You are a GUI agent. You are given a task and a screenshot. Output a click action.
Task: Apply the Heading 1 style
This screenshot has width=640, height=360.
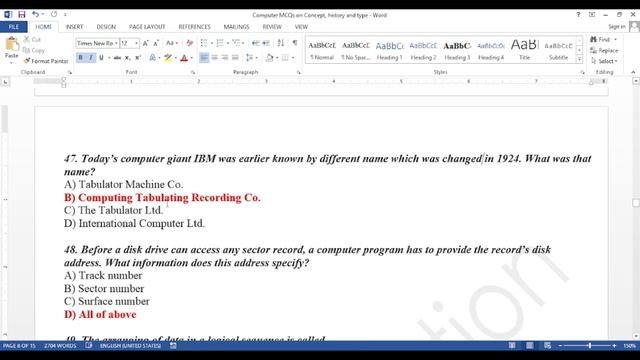point(389,50)
